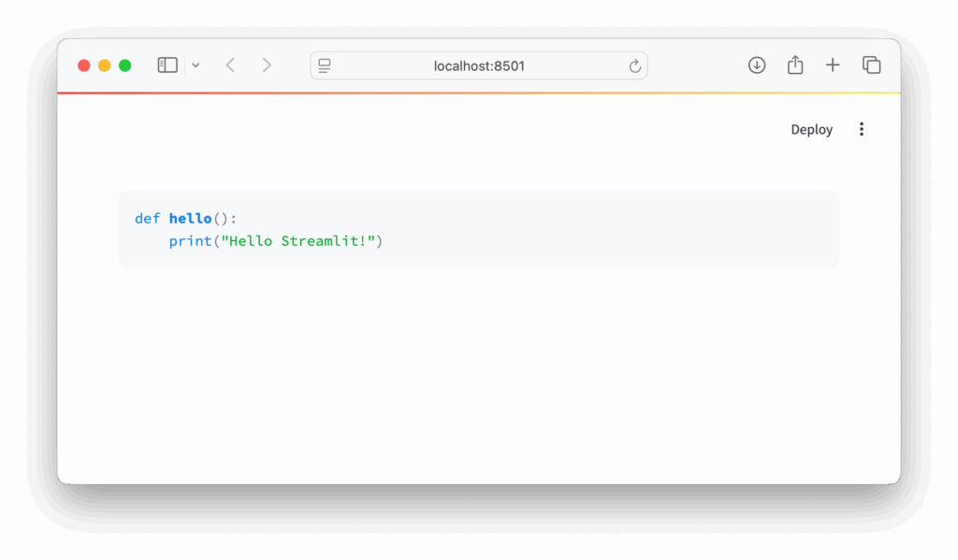The image size is (958, 560).
Task: Open the page menu icon in address bar
Action: (325, 65)
